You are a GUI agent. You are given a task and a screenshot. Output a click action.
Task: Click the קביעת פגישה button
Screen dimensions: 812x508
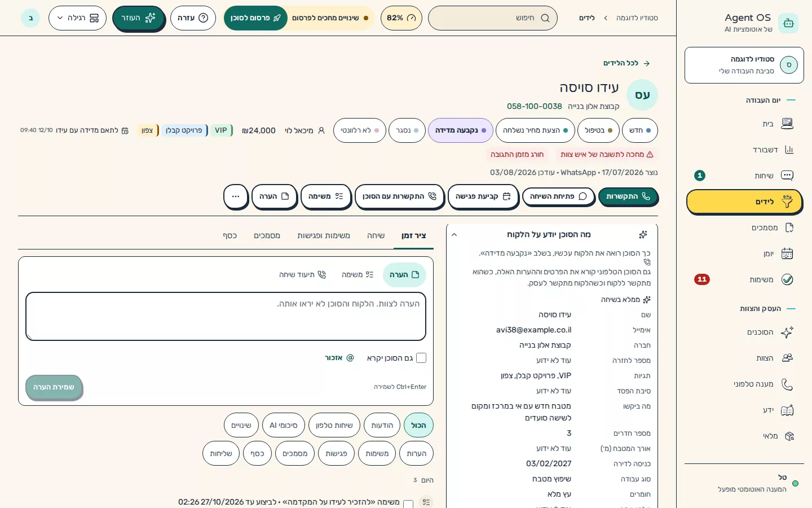(x=483, y=196)
